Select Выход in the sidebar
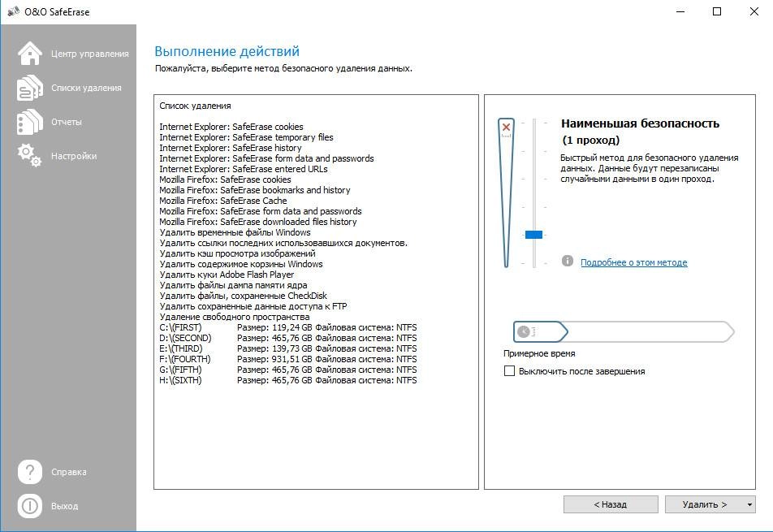 tap(65, 506)
